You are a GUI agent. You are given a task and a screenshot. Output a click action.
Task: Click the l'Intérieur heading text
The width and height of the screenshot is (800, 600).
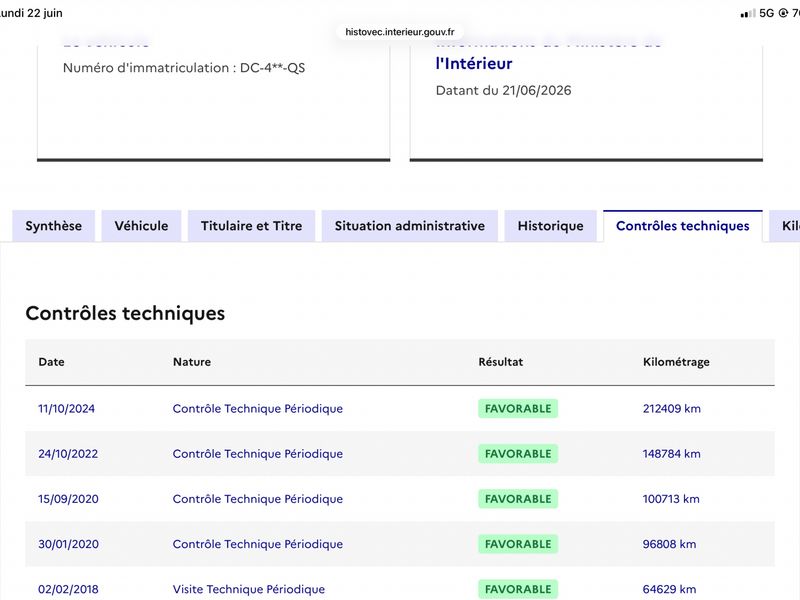click(474, 63)
